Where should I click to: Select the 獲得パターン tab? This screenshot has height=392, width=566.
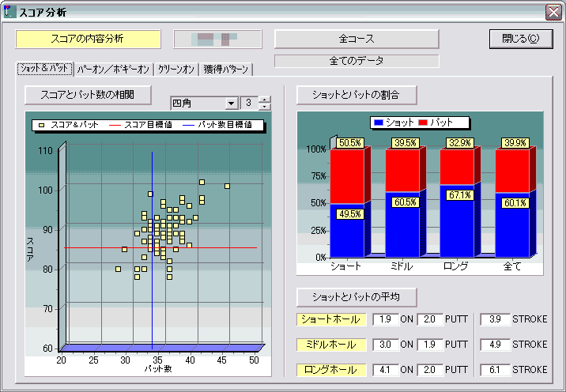(226, 70)
